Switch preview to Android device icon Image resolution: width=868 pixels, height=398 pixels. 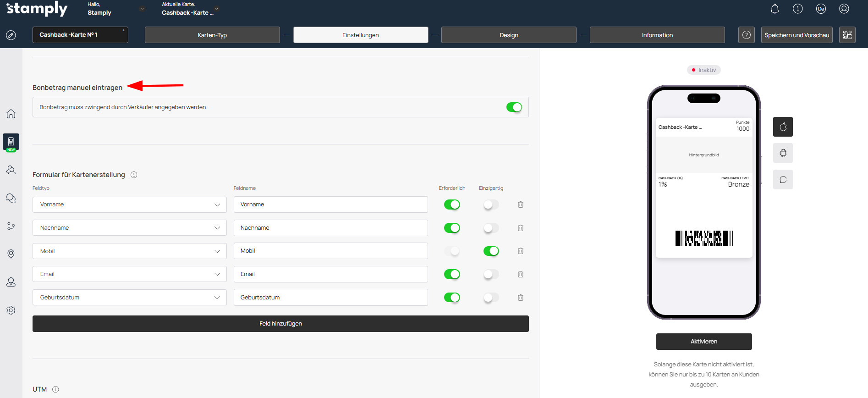click(783, 153)
